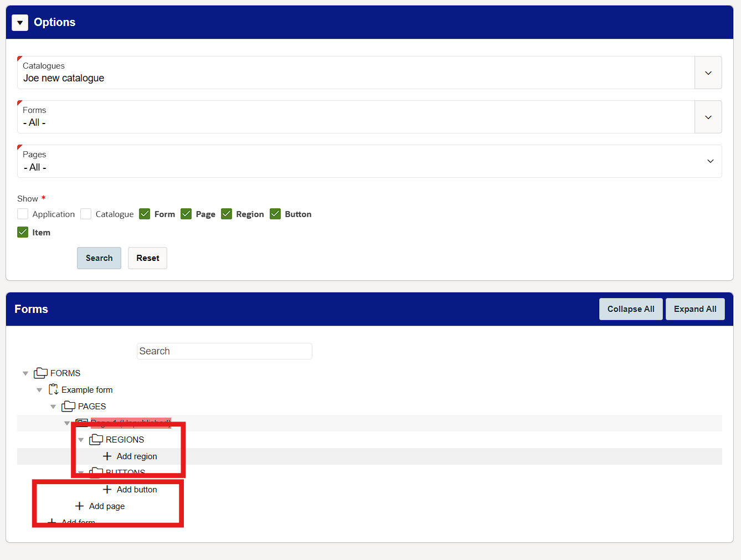Click the Search button under Show options

[x=99, y=258]
